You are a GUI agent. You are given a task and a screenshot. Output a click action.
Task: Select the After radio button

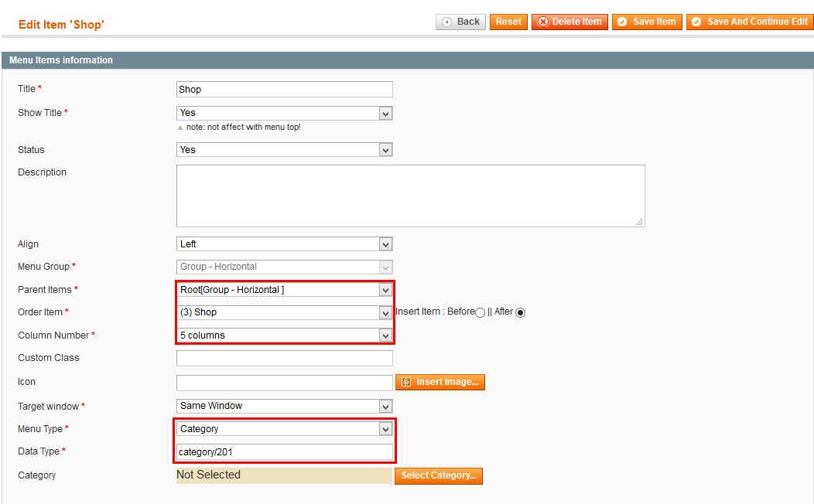(520, 312)
